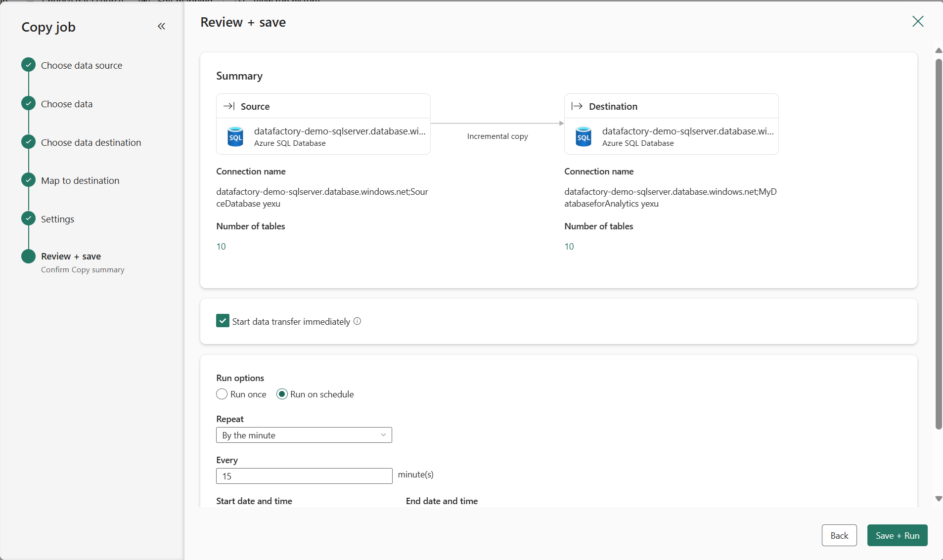Collapse the Copy job sidebar panel
The image size is (943, 560).
(x=161, y=26)
